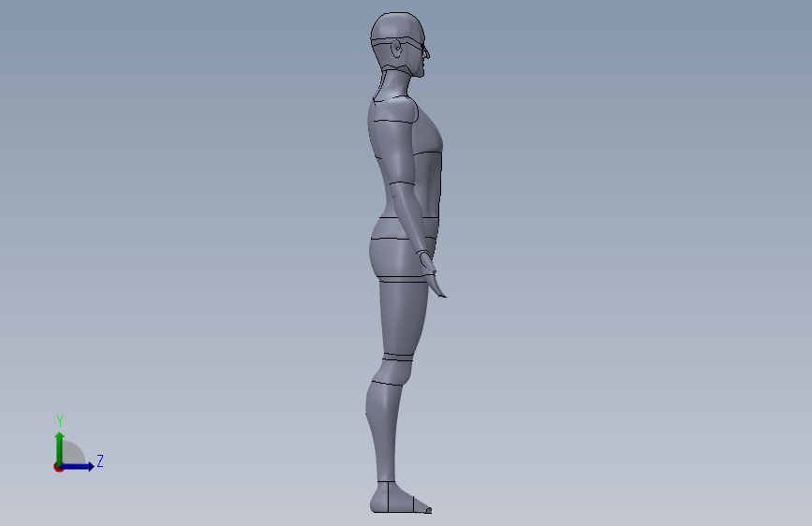Select the mannequin's hand
This screenshot has width=812, height=526.
432,274
